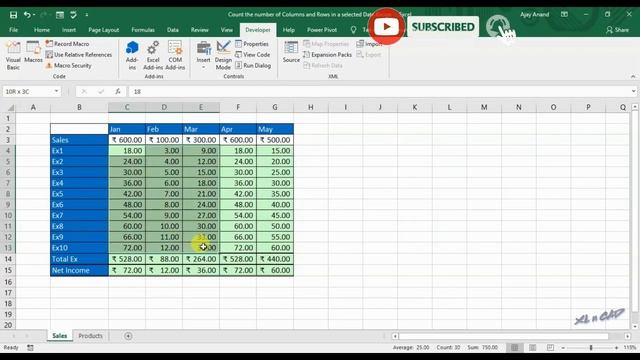Viewport: 640px width, 360px height.
Task: Click Run Dialog
Action: (x=253, y=65)
